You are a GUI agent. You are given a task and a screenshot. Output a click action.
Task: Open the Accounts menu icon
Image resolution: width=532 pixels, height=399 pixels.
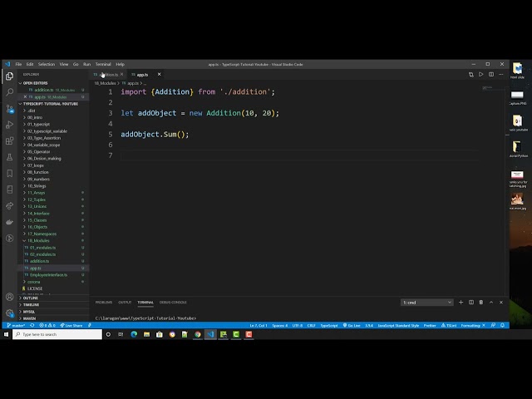(9, 297)
